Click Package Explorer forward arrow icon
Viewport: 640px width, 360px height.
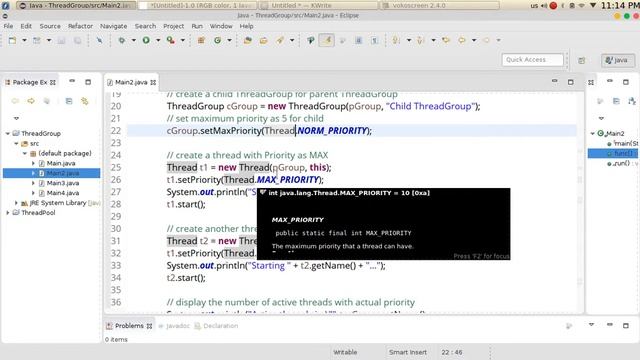31,101
